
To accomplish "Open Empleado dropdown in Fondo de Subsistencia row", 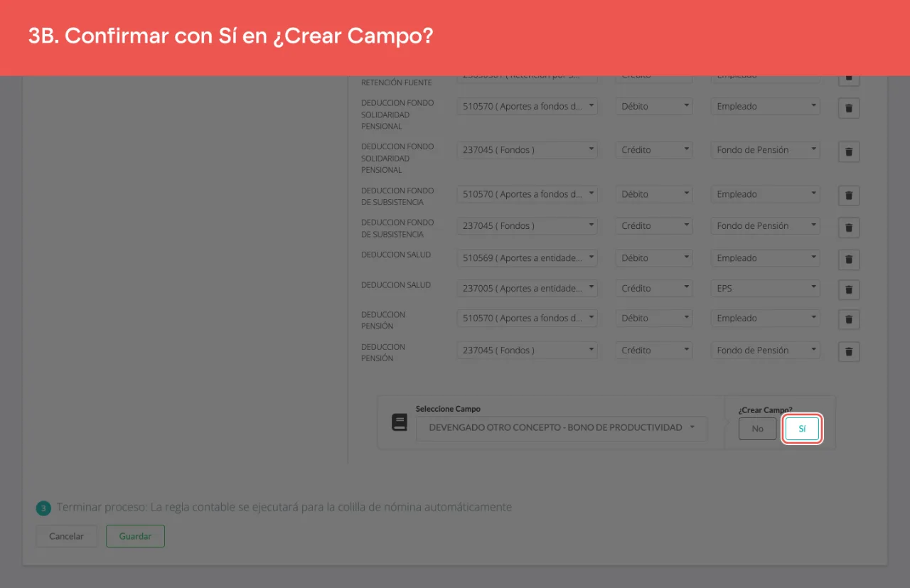I will tap(766, 194).
